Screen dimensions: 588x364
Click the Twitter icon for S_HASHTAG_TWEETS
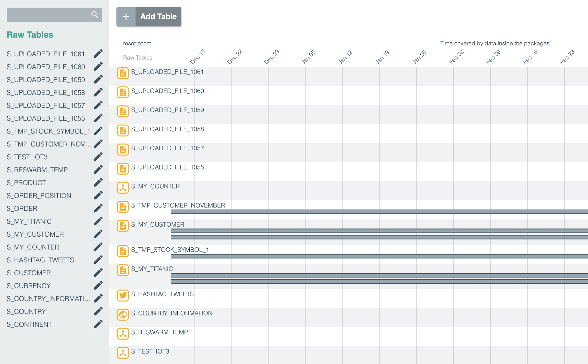[123, 295]
